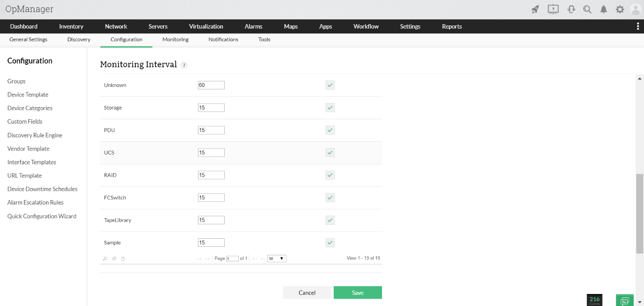Click the Storage interval input field
The height and width of the screenshot is (306, 644).
tap(211, 108)
